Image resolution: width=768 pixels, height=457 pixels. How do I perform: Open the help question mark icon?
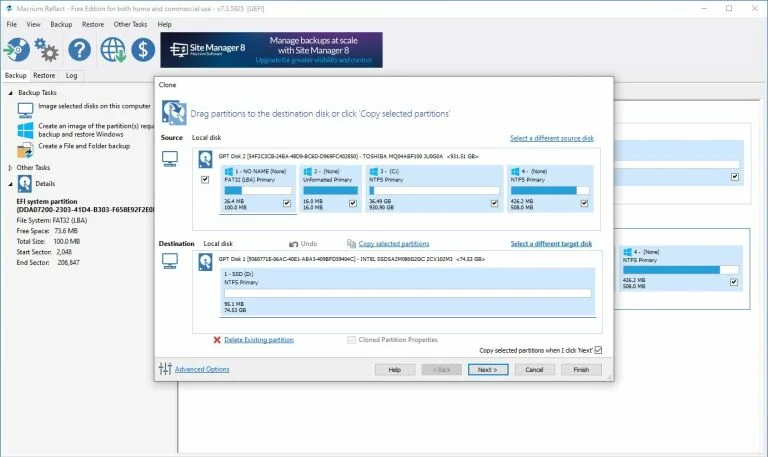tap(79, 49)
